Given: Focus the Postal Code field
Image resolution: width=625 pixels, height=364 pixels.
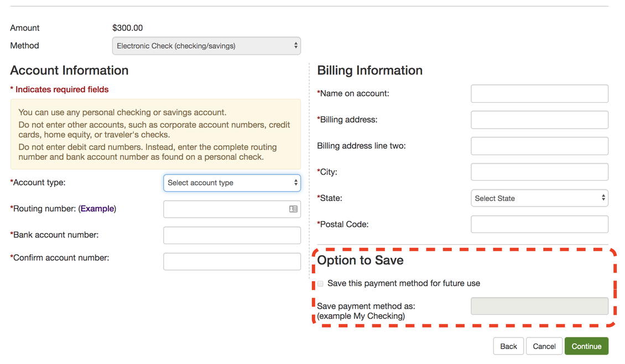Looking at the screenshot, I should (539, 224).
